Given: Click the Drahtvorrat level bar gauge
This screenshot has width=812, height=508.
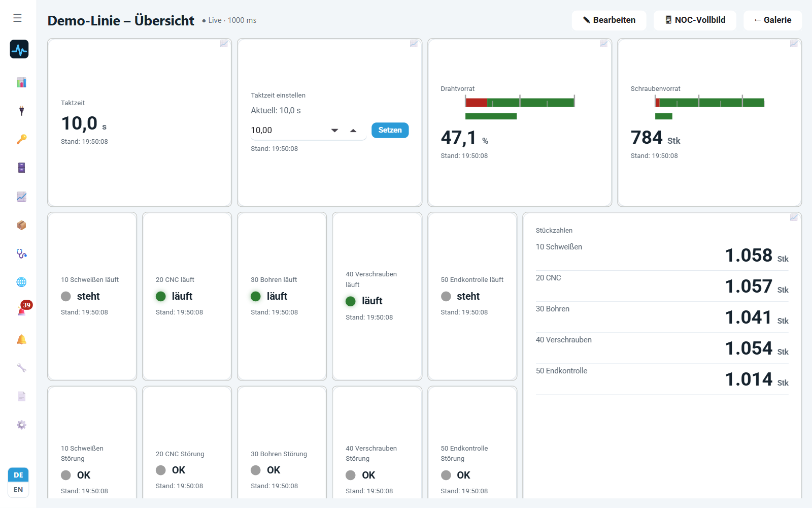Looking at the screenshot, I should point(520,107).
